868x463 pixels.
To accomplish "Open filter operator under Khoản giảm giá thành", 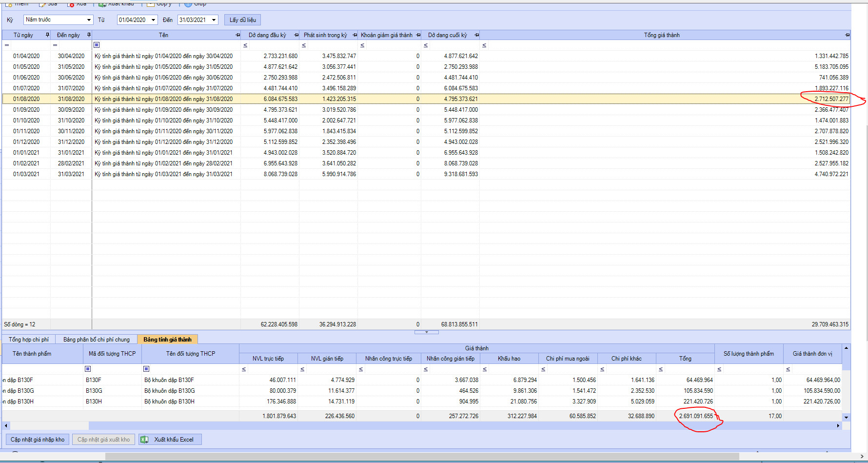I will click(362, 45).
